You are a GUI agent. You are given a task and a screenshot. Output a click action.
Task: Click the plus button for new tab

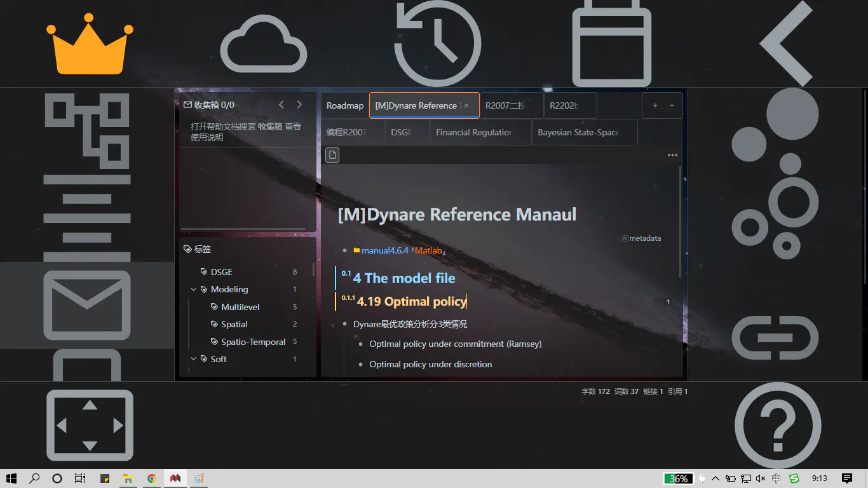(655, 106)
